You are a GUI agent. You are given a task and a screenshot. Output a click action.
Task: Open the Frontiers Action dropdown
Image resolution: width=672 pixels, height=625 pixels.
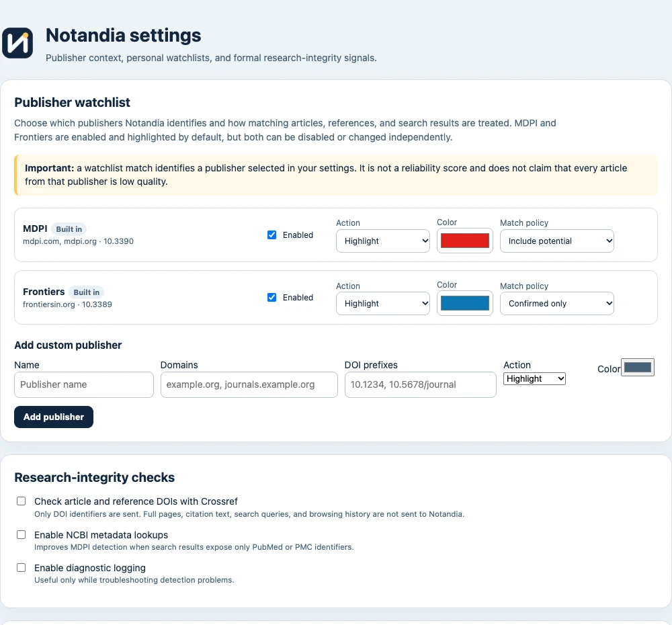coord(383,304)
